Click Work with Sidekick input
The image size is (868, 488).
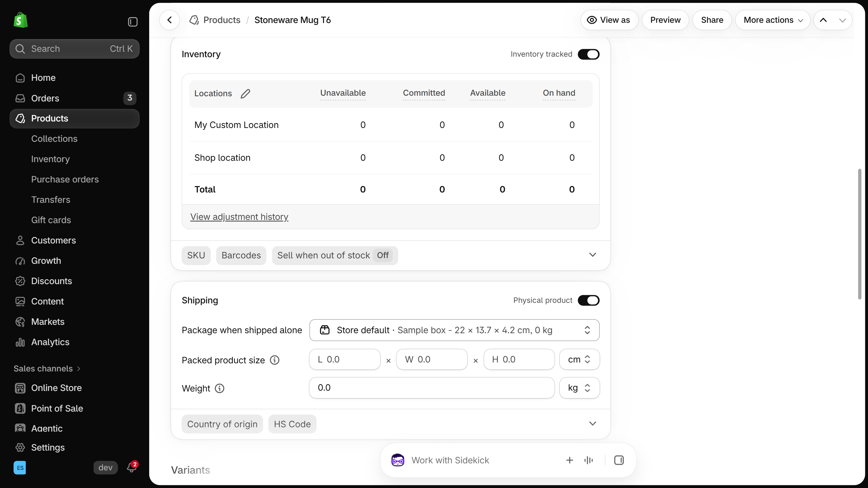[450, 460]
